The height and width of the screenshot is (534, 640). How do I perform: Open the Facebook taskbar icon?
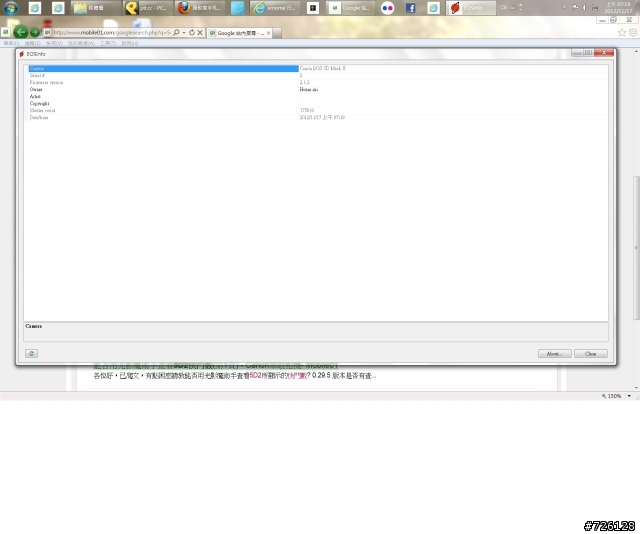pyautogui.click(x=410, y=8)
